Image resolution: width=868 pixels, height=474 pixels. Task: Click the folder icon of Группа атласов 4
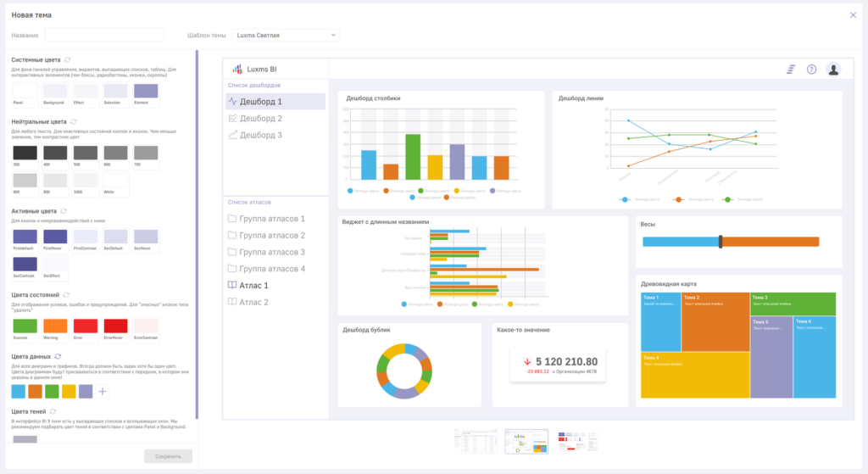pos(232,268)
